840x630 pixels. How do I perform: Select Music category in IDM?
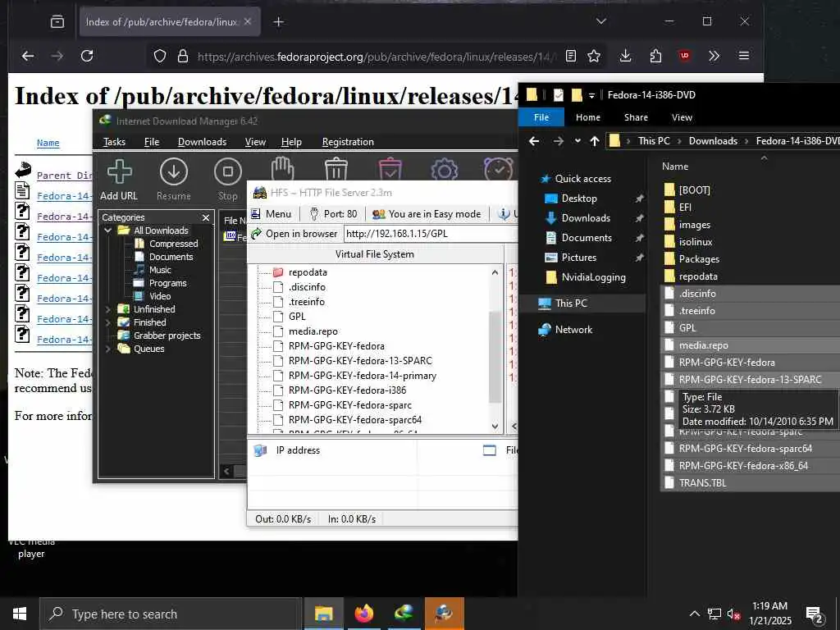(x=160, y=270)
